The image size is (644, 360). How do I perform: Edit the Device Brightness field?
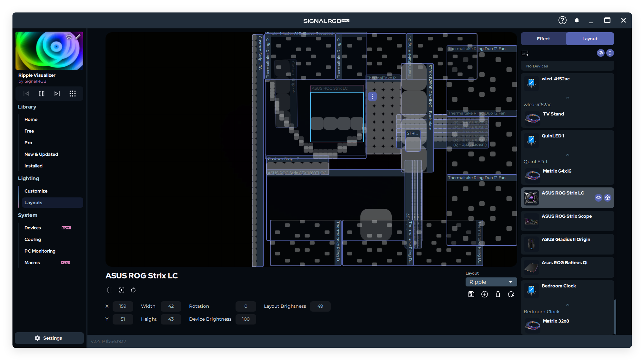pyautogui.click(x=246, y=319)
